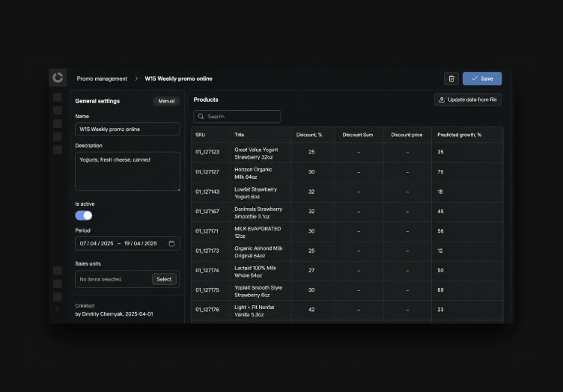Click Update data from file button
The width and height of the screenshot is (563, 392).
[x=468, y=99]
